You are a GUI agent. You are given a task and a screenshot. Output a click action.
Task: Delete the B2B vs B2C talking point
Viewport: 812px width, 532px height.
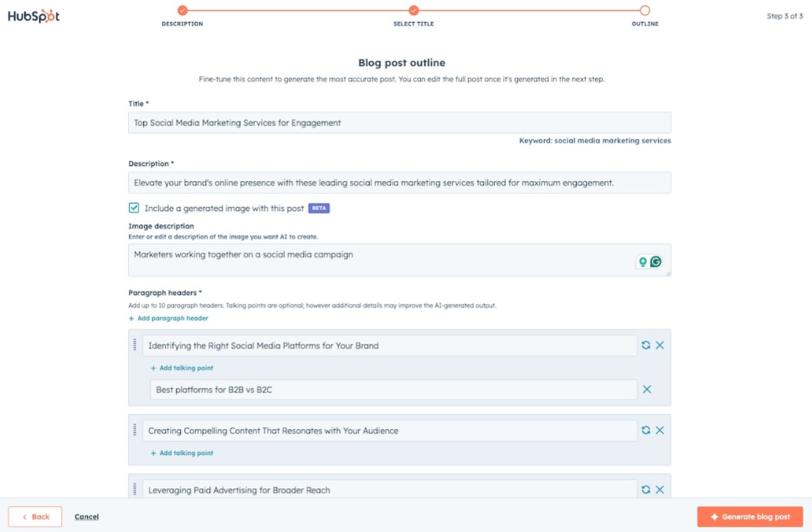point(647,389)
